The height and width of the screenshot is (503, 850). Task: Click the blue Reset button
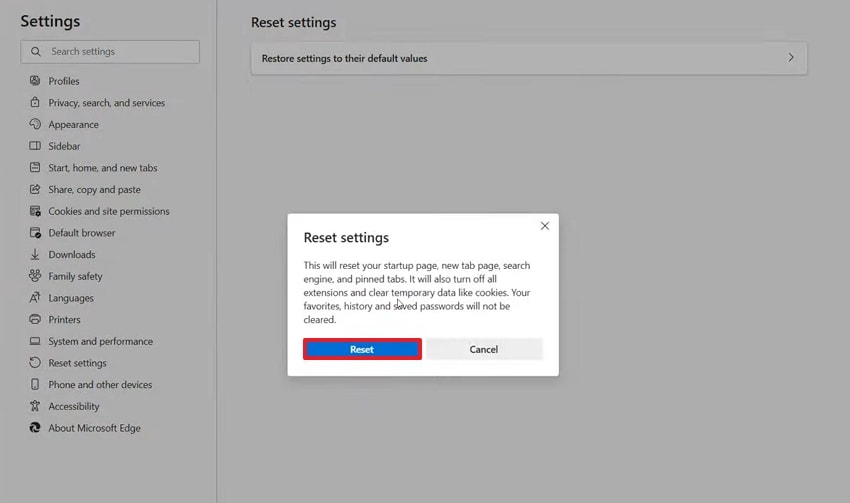(362, 349)
